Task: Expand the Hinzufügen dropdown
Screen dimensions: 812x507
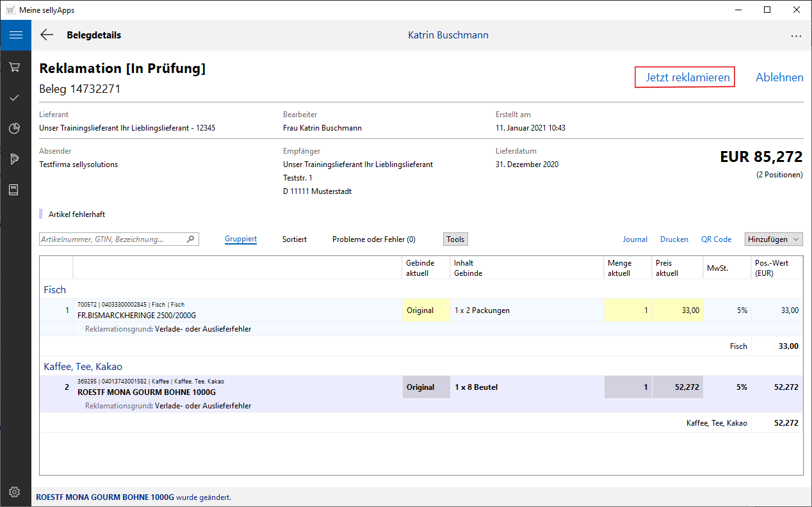Action: [774, 239]
